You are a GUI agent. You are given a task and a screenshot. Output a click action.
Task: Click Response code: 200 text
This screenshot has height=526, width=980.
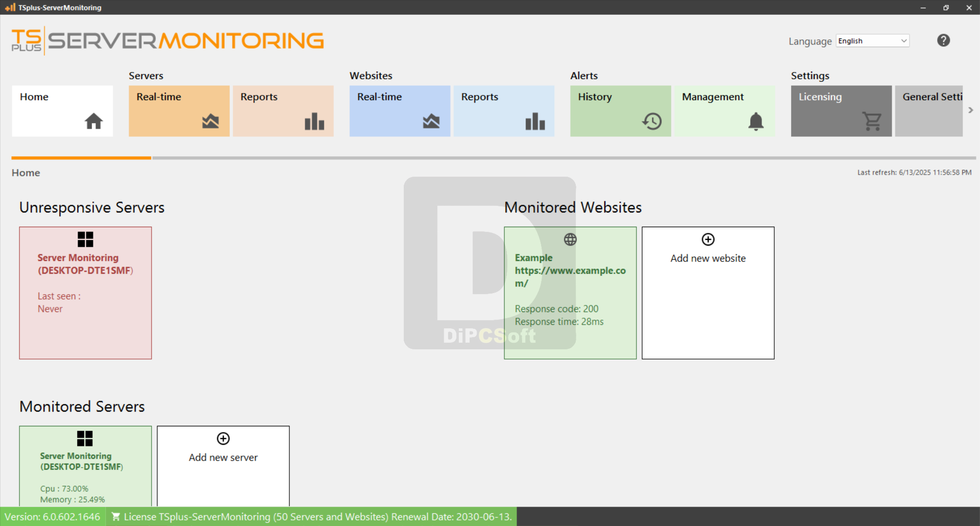[x=556, y=309]
